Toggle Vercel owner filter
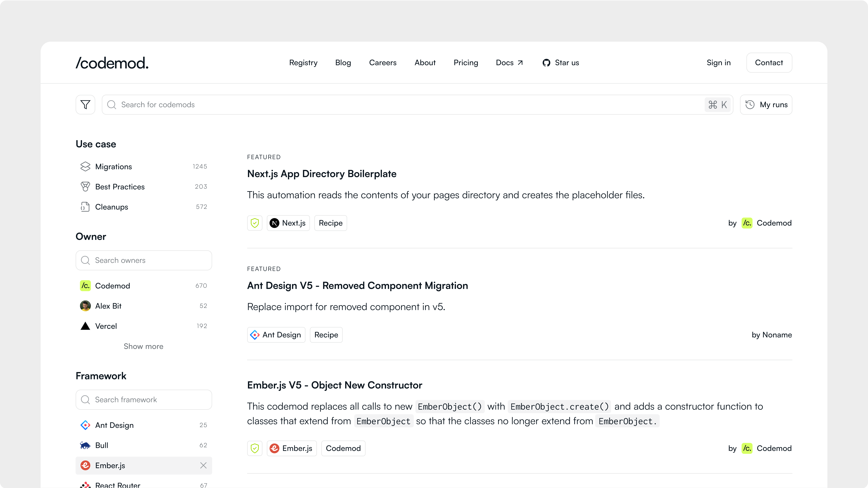Viewport: 868px width, 488px height. tap(106, 326)
